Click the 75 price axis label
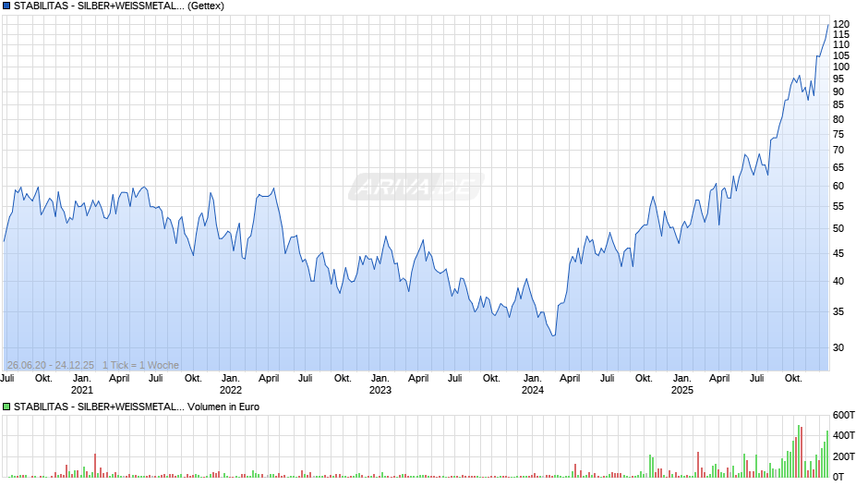This screenshot has width=868, height=486. pyautogui.click(x=838, y=134)
